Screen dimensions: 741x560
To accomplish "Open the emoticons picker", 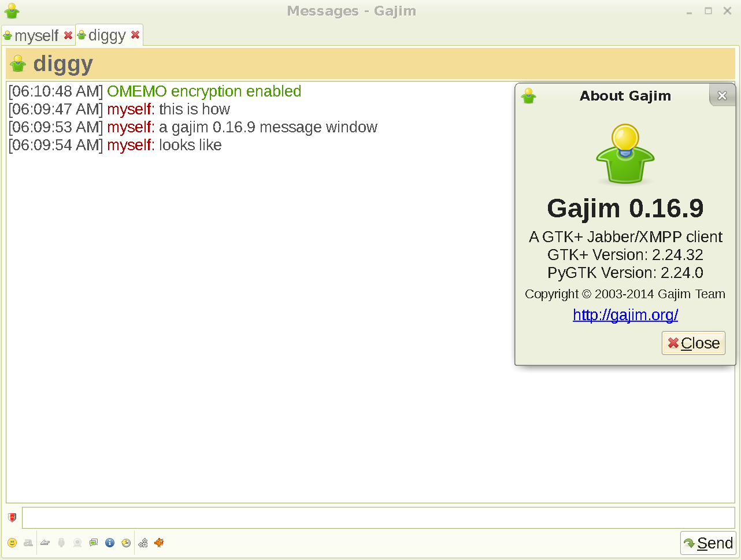I will [x=12, y=543].
